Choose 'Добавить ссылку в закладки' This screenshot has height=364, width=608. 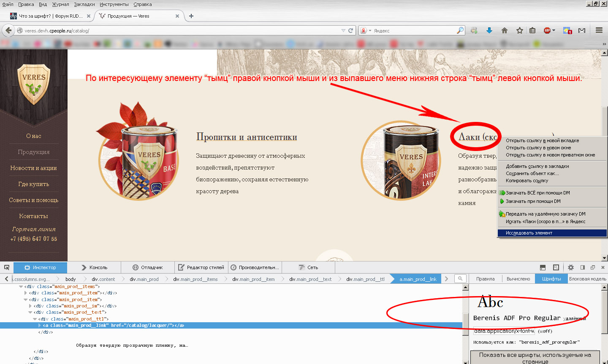coord(552,166)
